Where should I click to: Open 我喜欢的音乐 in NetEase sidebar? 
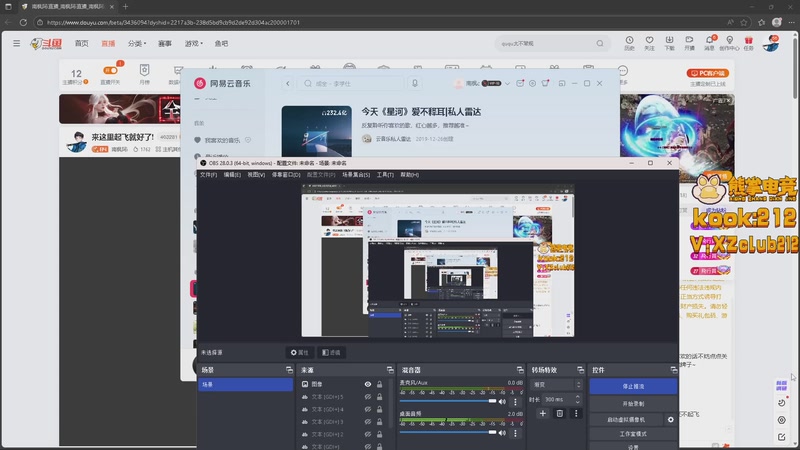(x=222, y=140)
